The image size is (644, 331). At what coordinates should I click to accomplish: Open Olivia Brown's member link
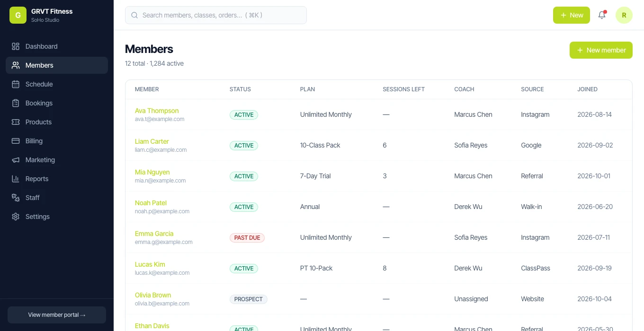(x=153, y=295)
